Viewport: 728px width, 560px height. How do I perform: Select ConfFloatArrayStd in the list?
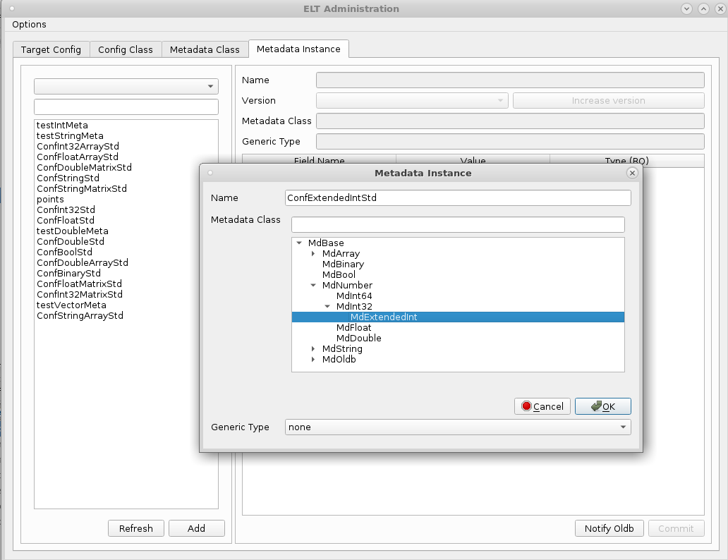78,157
